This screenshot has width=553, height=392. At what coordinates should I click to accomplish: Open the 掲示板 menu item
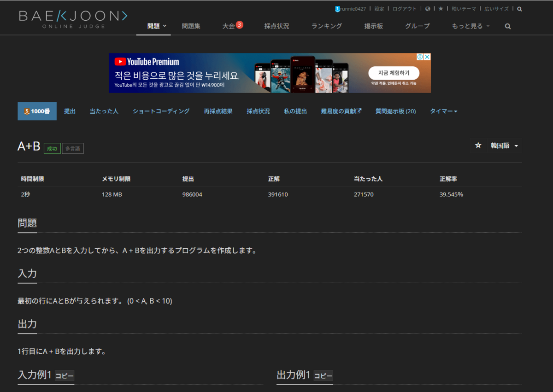point(373,26)
